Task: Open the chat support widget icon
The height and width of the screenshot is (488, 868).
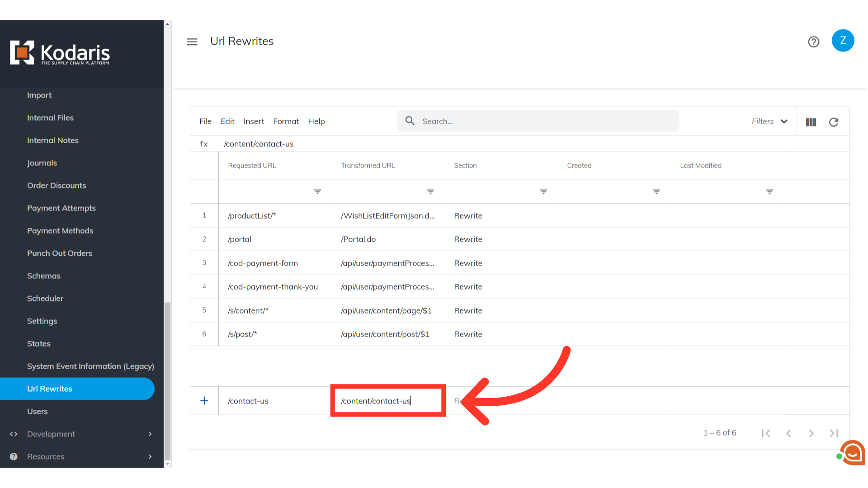Action: [x=853, y=452]
